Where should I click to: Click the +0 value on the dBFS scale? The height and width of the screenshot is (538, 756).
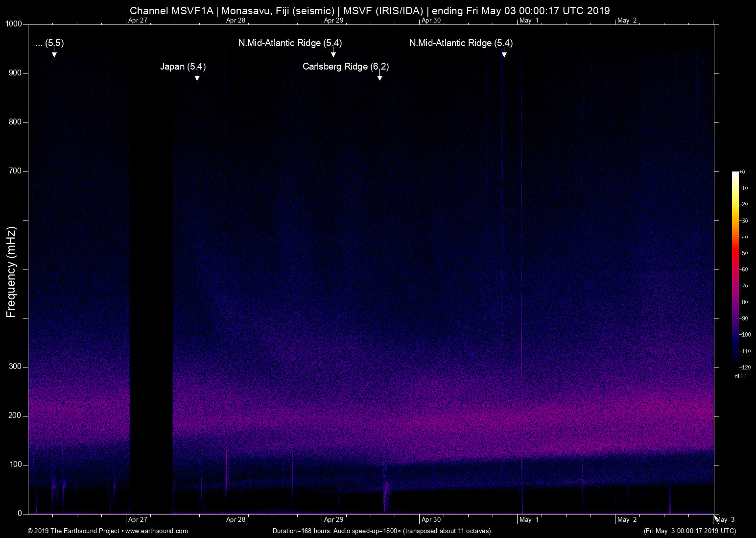point(742,172)
